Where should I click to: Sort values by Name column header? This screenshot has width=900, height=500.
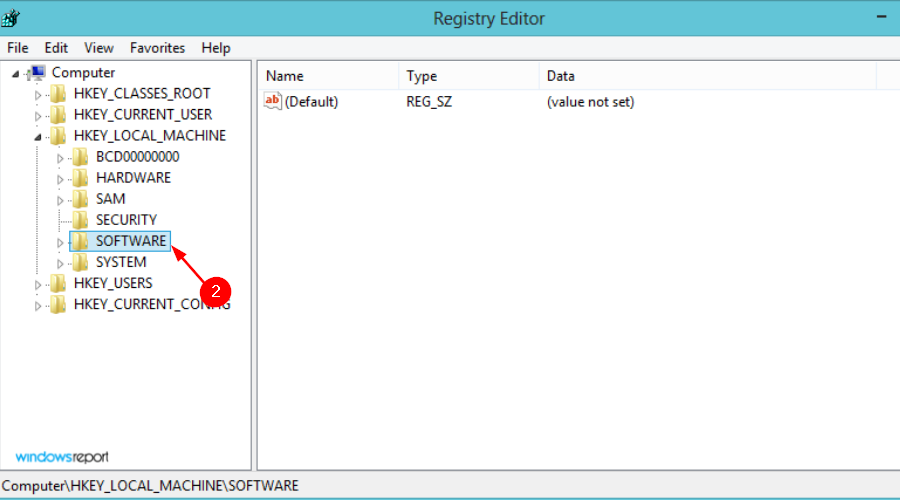click(x=328, y=76)
